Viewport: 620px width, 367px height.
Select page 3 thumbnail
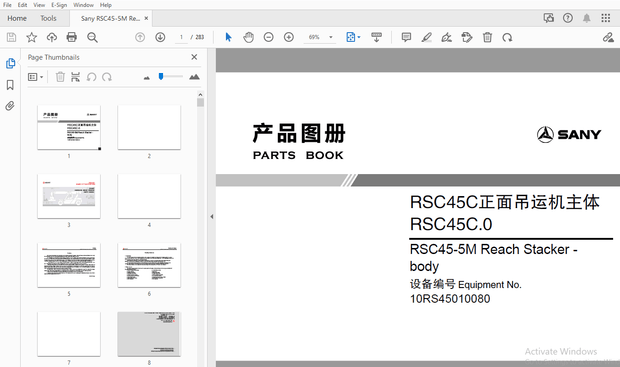tap(69, 196)
